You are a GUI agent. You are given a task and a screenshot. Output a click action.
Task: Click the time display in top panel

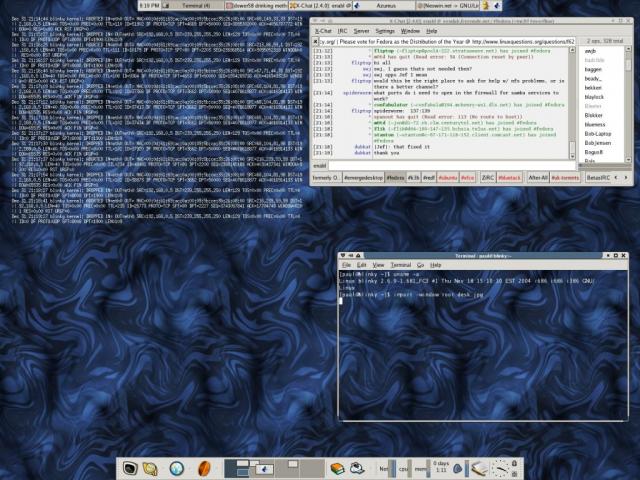149,5
